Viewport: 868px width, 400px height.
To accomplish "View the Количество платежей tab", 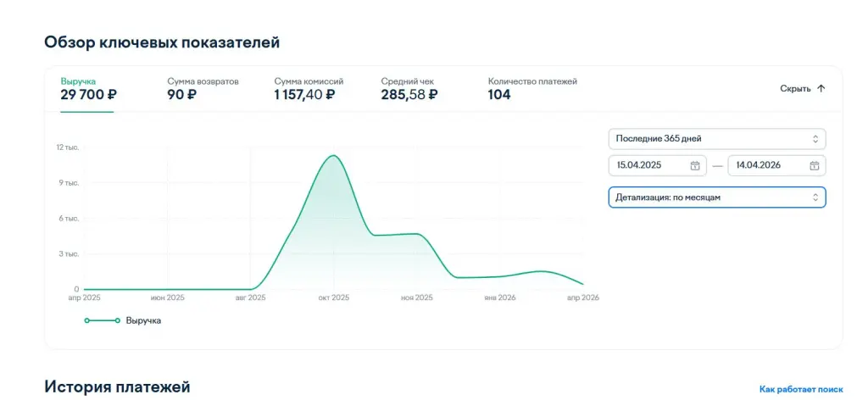I will (x=531, y=89).
